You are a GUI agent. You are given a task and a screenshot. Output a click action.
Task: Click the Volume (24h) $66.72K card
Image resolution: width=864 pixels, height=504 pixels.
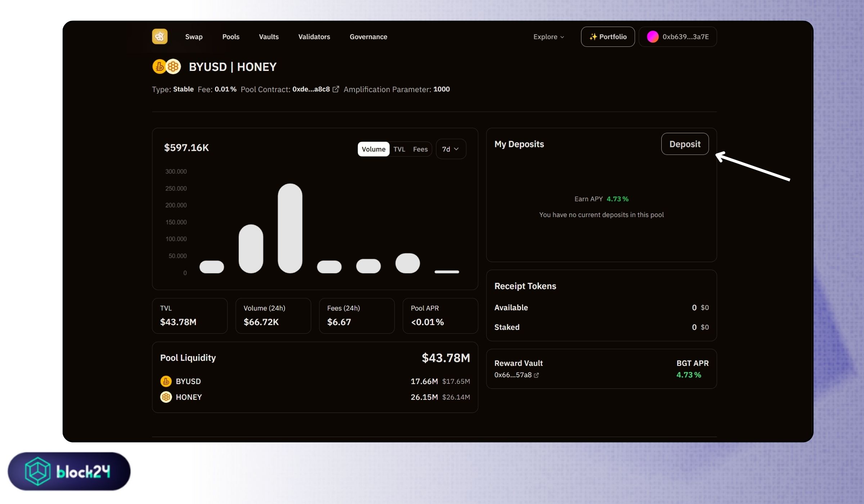coord(273,316)
